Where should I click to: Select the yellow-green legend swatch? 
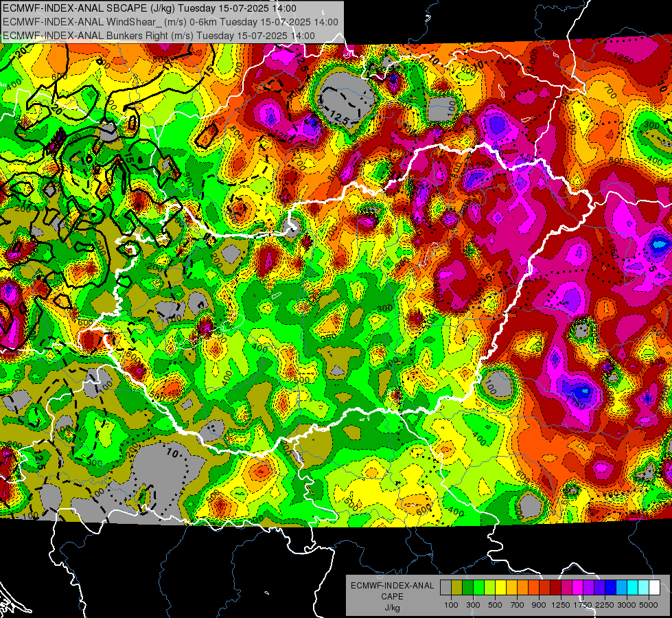pyautogui.click(x=490, y=588)
